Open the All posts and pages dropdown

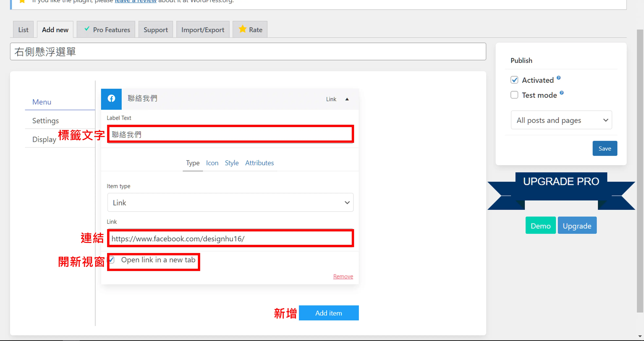(561, 120)
